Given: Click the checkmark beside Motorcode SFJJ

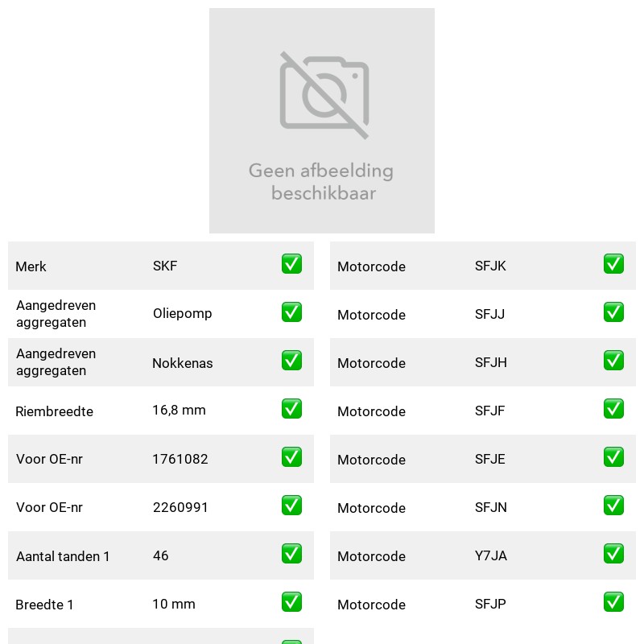Looking at the screenshot, I should point(613,312).
